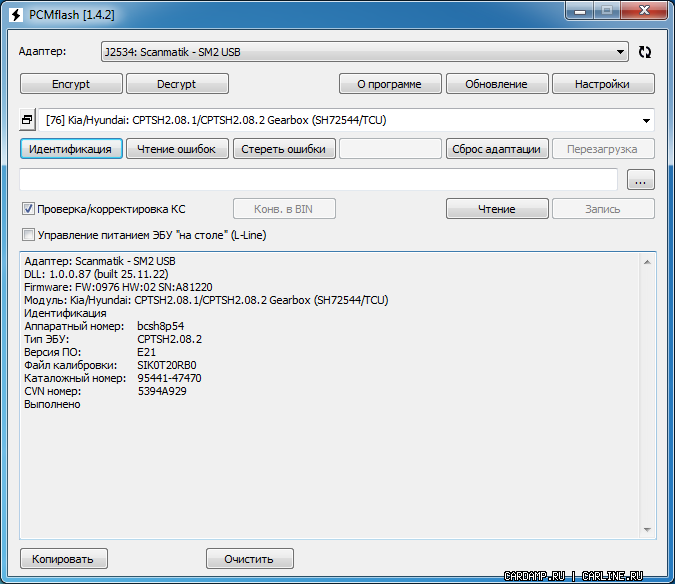
Task: Click the DLL: 1.0.0.87 log line
Action: click(96, 274)
